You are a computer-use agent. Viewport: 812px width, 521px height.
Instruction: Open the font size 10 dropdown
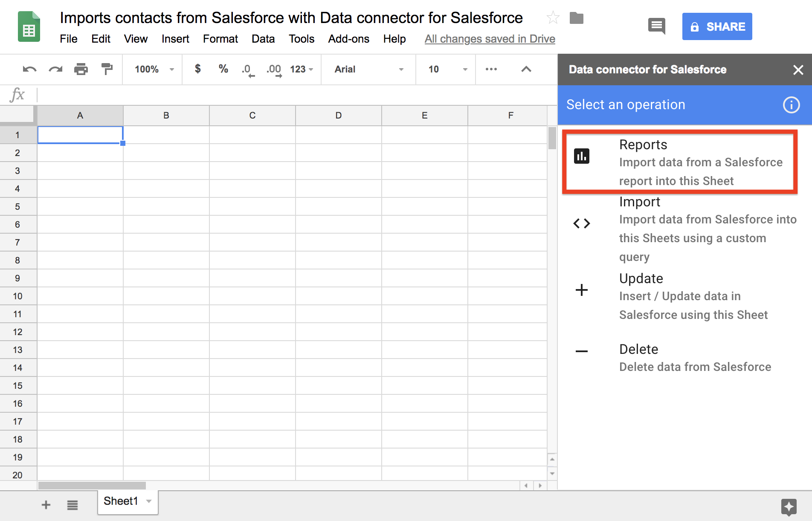point(447,69)
